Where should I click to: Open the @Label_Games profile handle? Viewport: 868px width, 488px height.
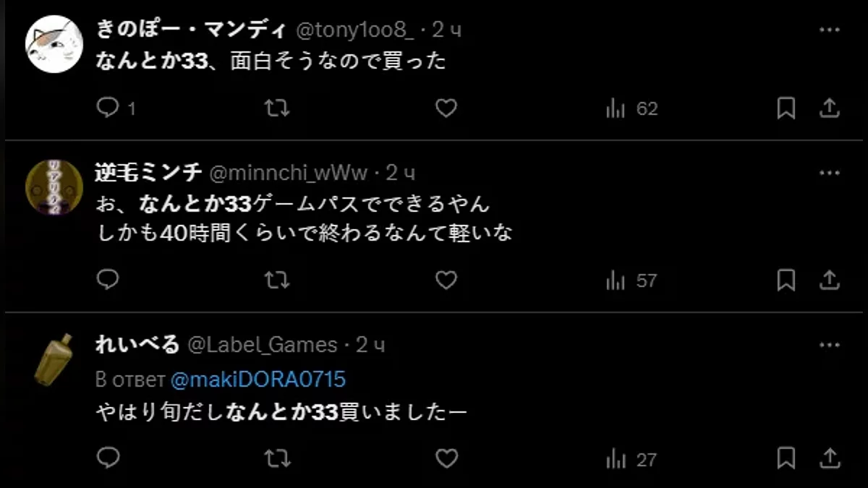pos(263,345)
